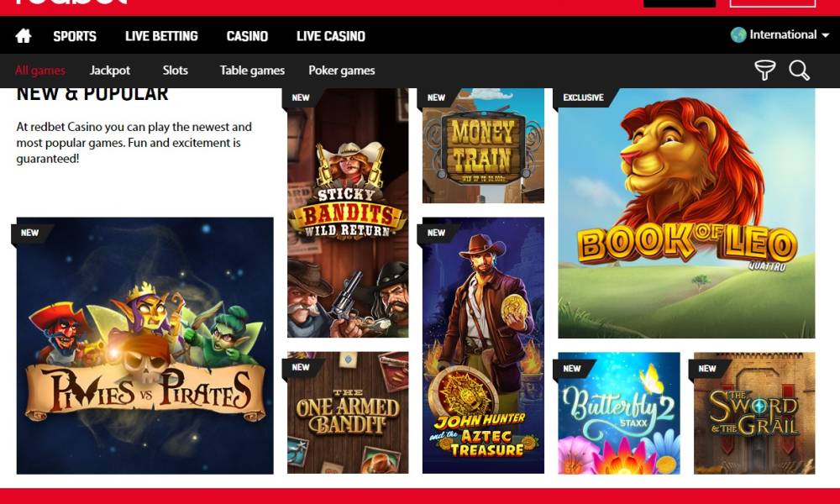The width and height of the screenshot is (840, 504).
Task: Open the search magnifier icon
Action: (x=799, y=71)
